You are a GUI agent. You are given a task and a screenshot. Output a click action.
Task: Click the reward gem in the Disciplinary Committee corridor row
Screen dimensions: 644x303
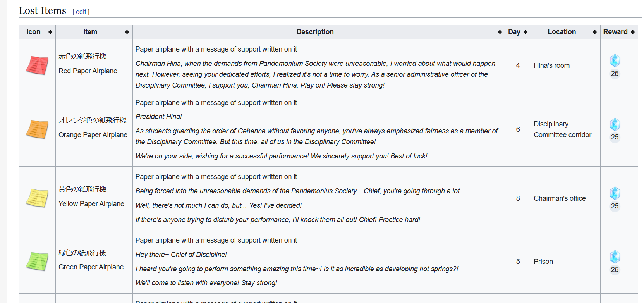(615, 124)
